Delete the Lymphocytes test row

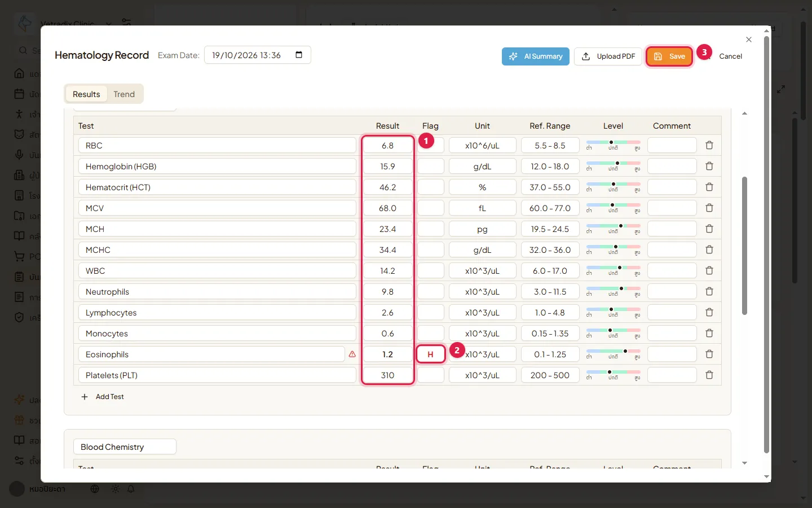709,312
